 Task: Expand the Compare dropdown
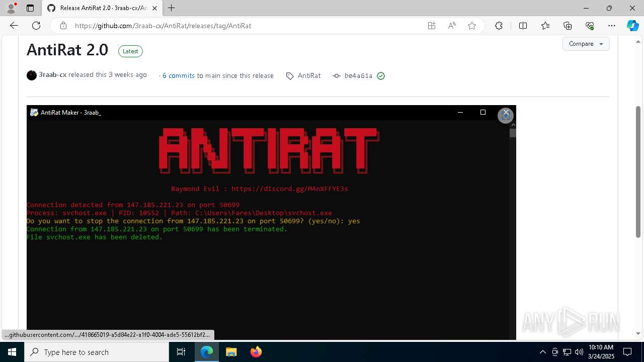(x=586, y=44)
